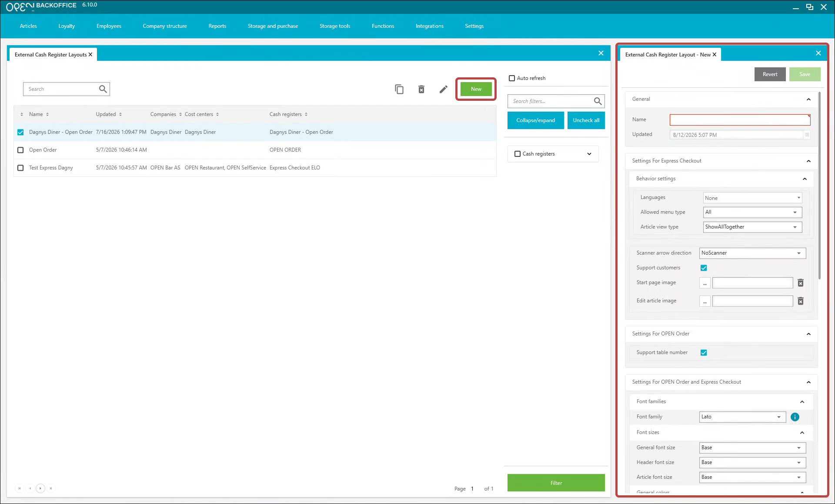Delete the Start page image
The width and height of the screenshot is (835, 504).
801,283
